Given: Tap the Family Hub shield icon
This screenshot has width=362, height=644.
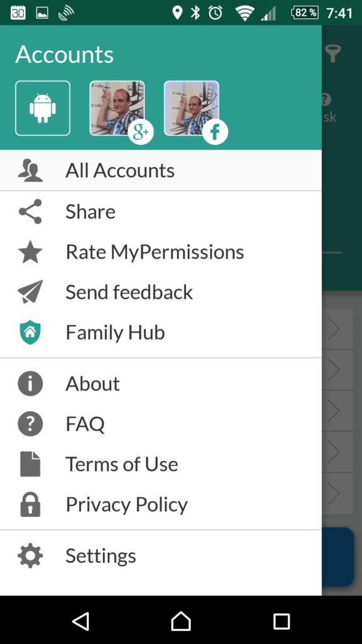Looking at the screenshot, I should point(30,332).
